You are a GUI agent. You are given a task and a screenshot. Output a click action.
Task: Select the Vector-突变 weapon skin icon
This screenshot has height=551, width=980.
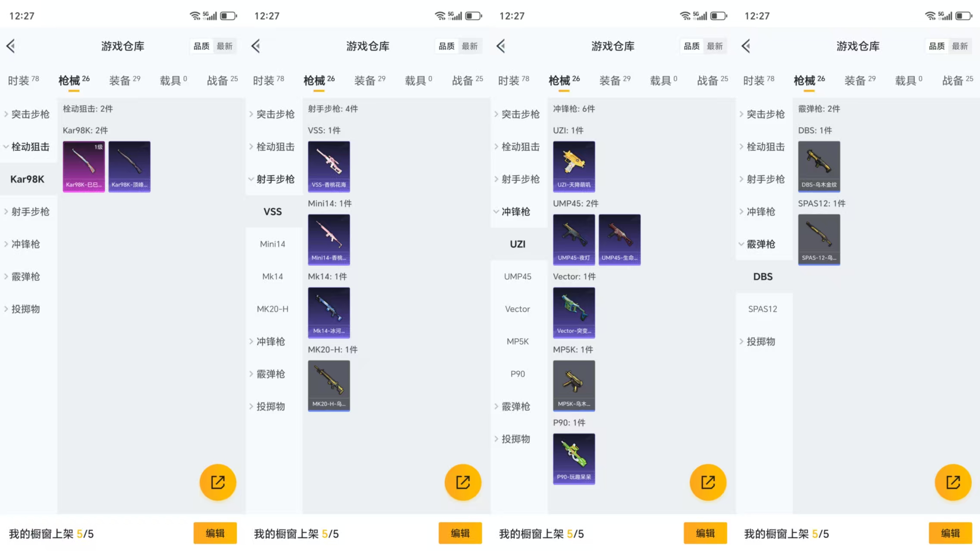tap(574, 312)
